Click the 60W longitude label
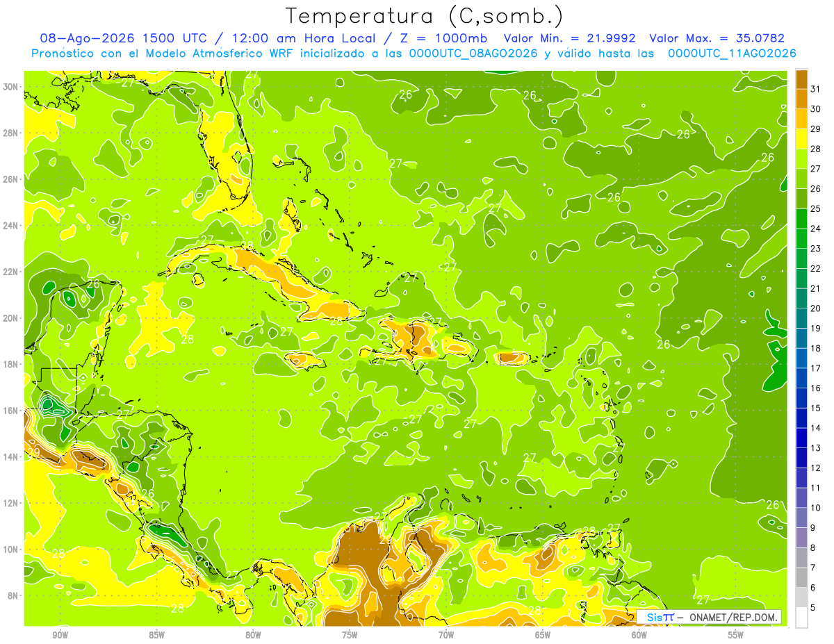 click(x=639, y=634)
